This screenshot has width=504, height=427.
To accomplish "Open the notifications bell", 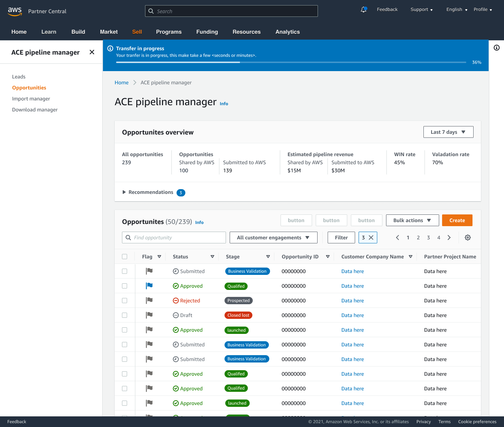I will click(364, 10).
